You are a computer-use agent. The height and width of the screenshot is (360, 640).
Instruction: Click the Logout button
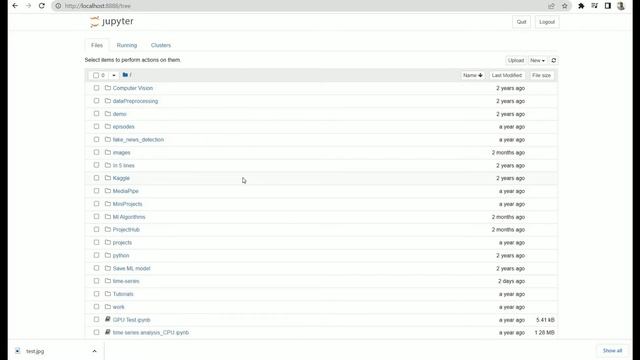(x=547, y=22)
